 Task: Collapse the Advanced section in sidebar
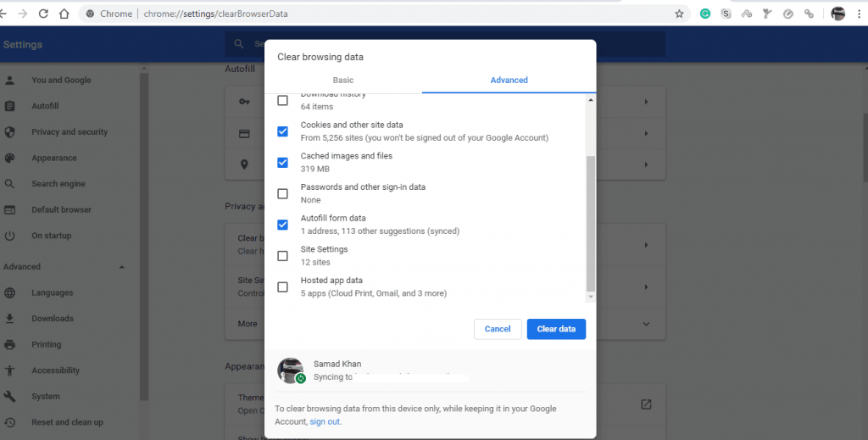point(121,267)
